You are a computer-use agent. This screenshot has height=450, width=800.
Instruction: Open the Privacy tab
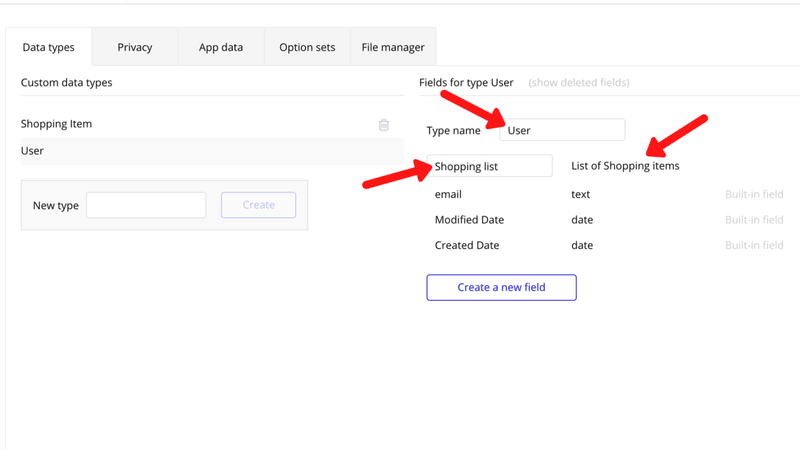[x=135, y=47]
